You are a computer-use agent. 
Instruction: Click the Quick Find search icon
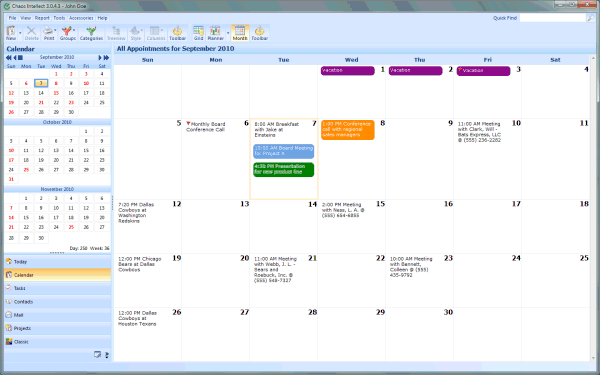[x=590, y=18]
